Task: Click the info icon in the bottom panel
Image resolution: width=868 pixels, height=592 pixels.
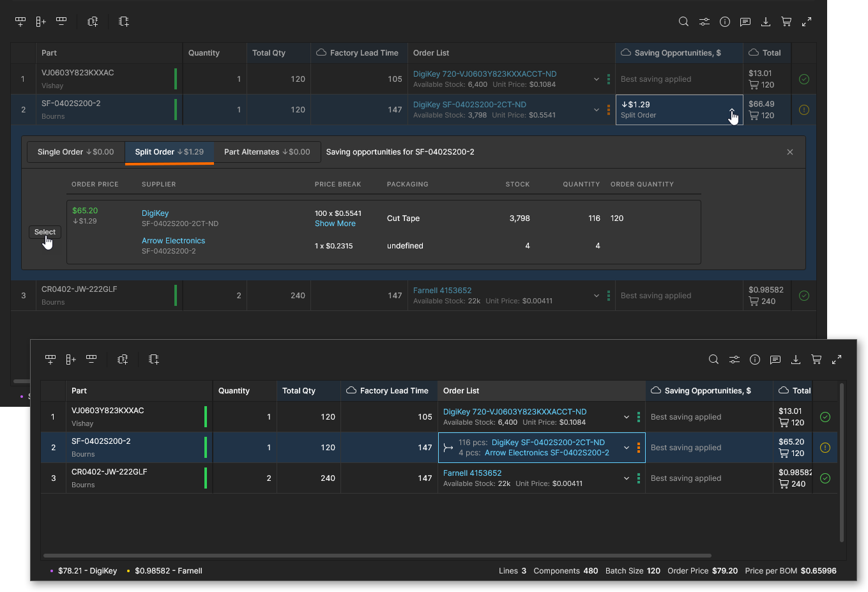Action: [x=755, y=360]
